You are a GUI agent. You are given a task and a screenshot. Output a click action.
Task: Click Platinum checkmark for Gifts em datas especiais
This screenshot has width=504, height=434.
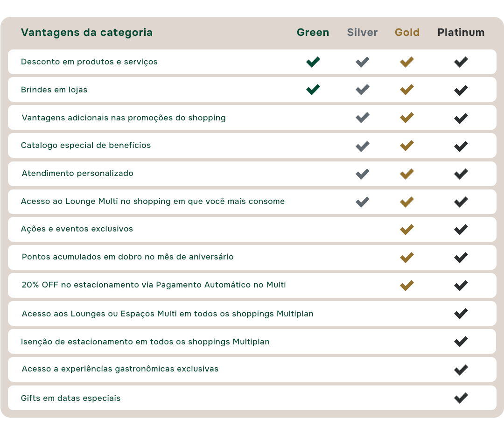(x=461, y=398)
